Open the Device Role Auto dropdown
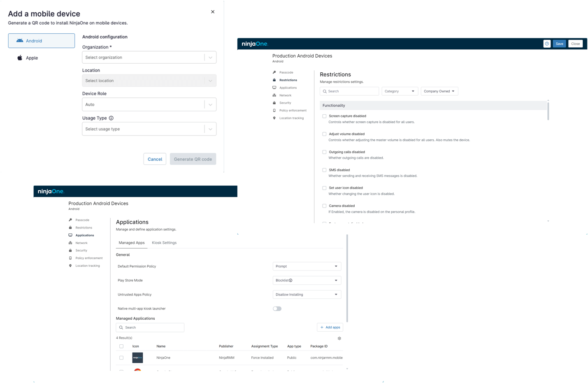The width and height of the screenshot is (588, 383). [149, 104]
